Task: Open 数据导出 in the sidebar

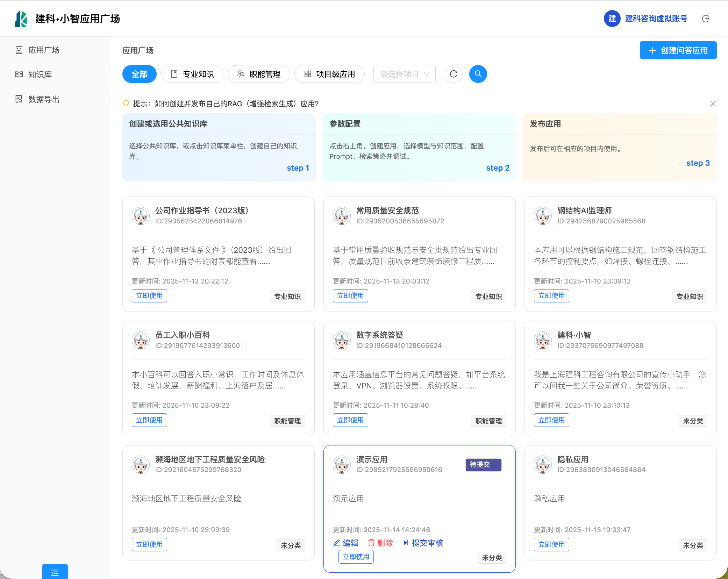Action: click(44, 99)
